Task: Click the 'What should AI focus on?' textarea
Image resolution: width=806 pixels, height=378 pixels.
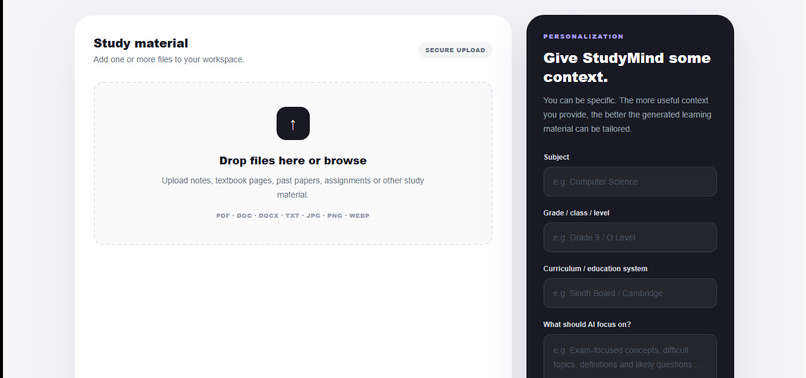Action: pyautogui.click(x=630, y=356)
